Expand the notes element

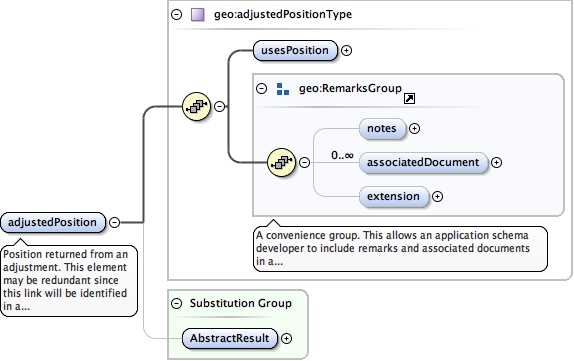coord(414,129)
